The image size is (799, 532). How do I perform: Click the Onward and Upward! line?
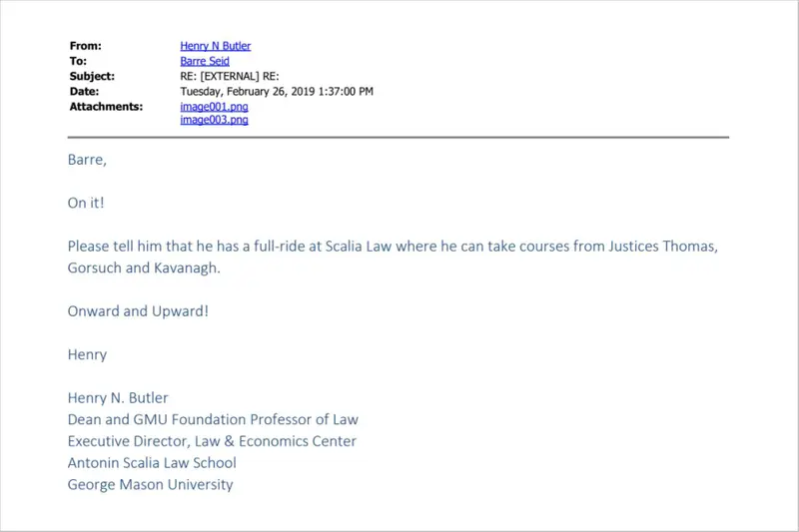[x=138, y=311]
